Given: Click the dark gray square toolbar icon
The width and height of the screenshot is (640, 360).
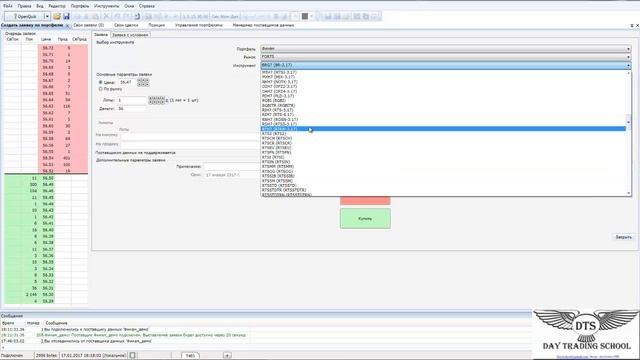Looking at the screenshot, I should pyautogui.click(x=304, y=16).
